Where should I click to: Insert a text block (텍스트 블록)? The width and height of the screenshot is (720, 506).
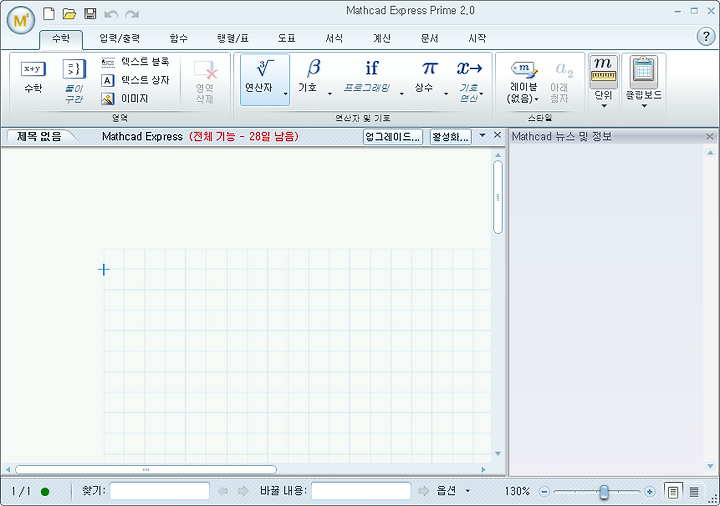tap(135, 62)
